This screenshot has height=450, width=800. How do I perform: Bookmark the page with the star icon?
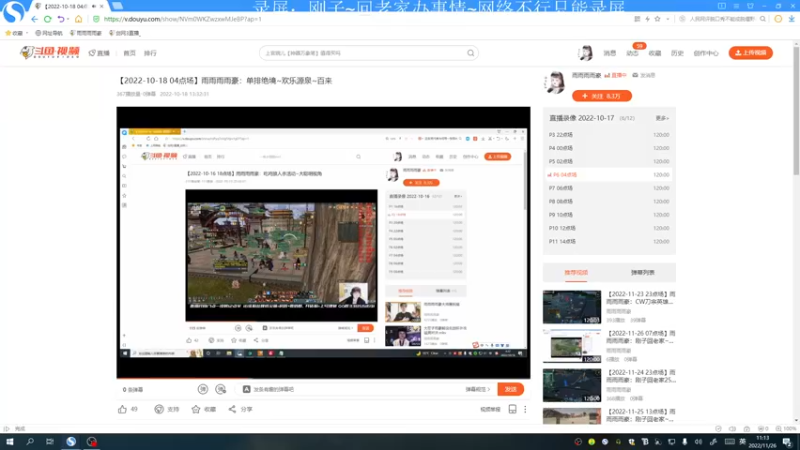(657, 19)
